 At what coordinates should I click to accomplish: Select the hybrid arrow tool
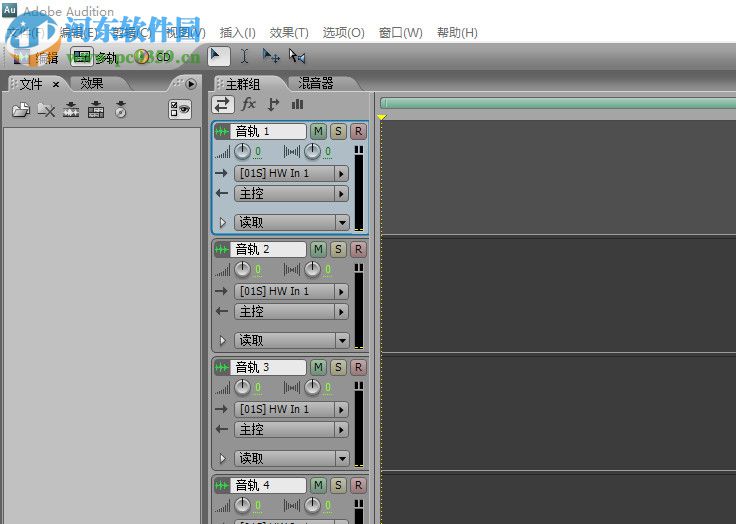click(x=218, y=57)
